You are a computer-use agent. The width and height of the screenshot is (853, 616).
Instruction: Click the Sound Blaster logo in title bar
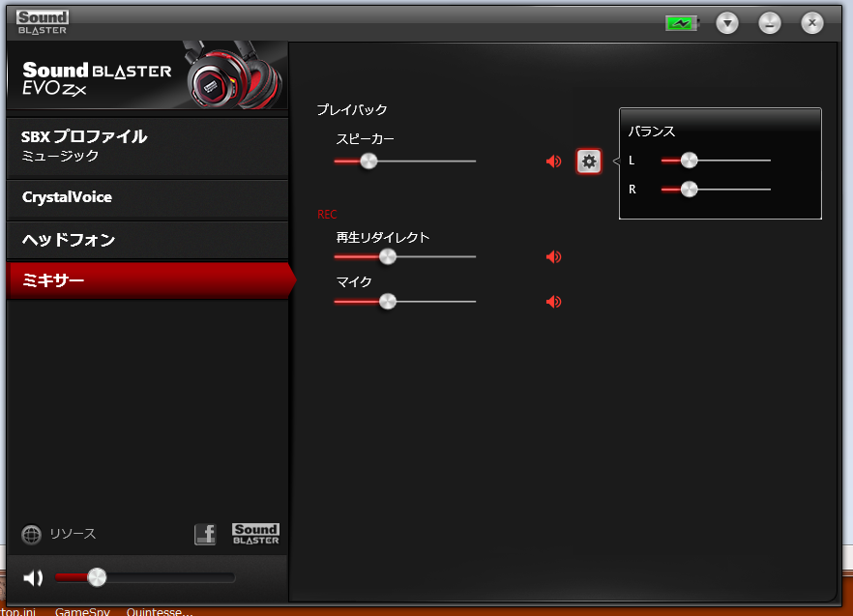click(x=42, y=23)
